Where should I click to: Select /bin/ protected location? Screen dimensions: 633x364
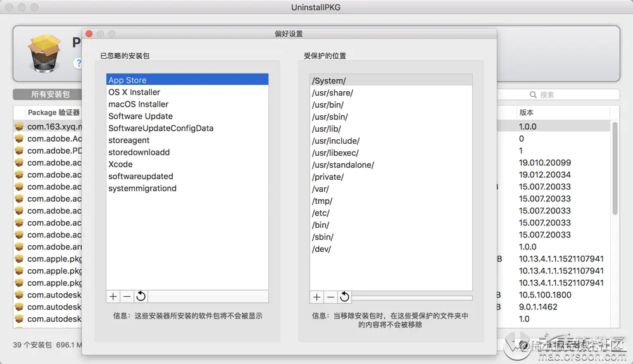(391, 225)
